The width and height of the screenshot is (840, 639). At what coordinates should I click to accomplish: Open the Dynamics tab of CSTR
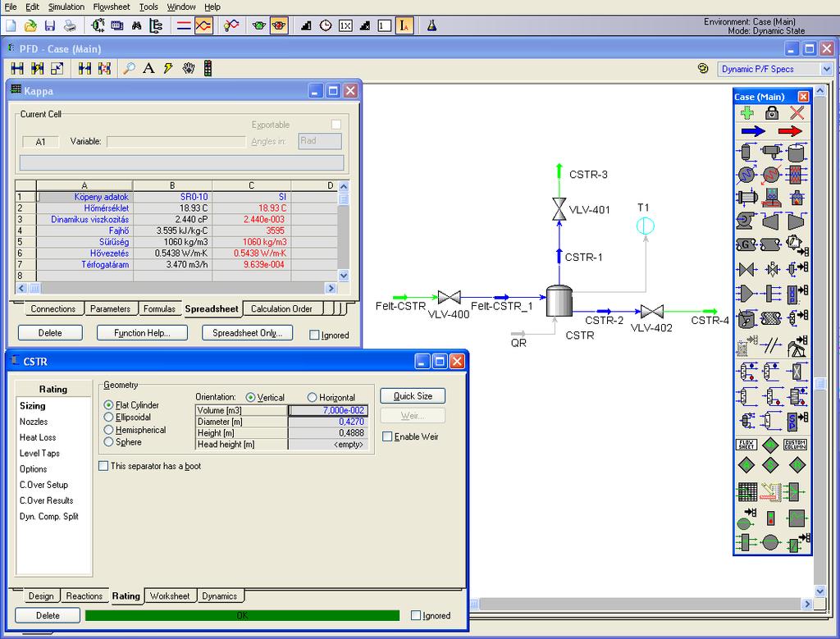click(x=220, y=596)
